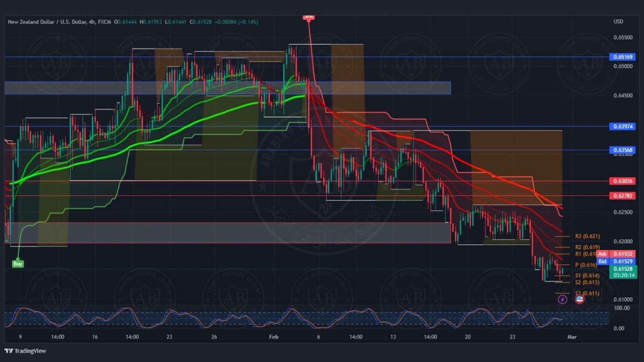Click date 9 on the time axis
Screen dimensions: 644x362
click(20, 337)
